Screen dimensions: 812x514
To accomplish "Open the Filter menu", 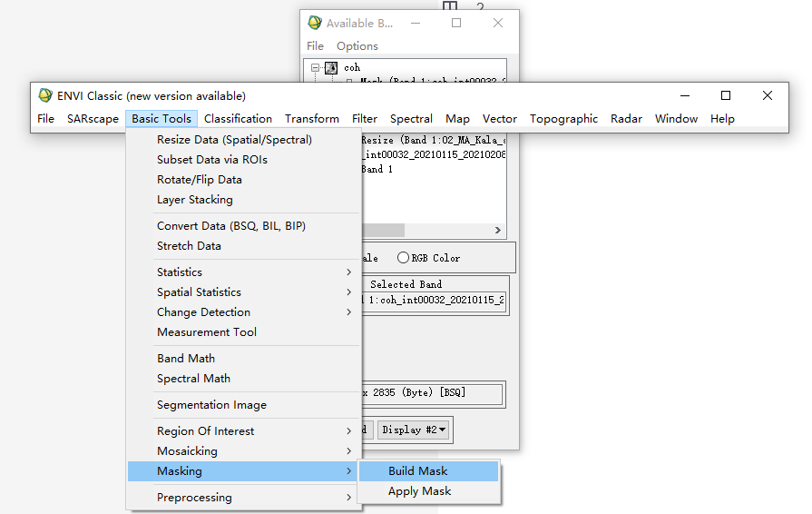I will (365, 119).
